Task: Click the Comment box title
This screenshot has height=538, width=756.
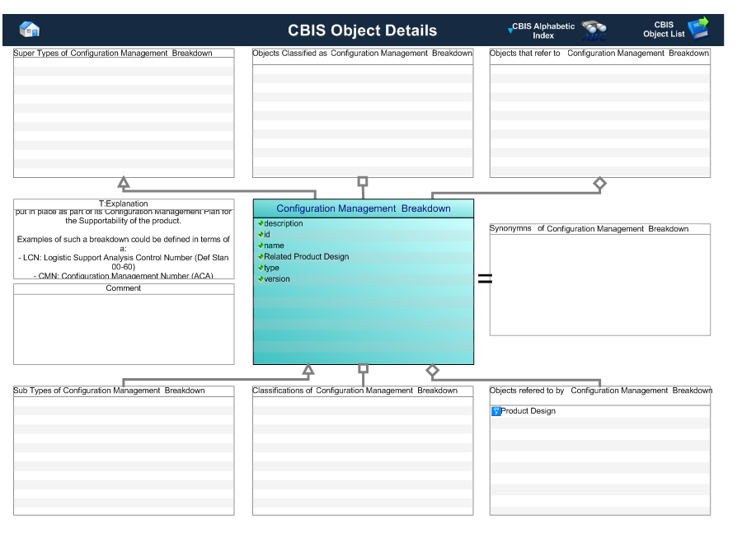Action: click(x=124, y=288)
